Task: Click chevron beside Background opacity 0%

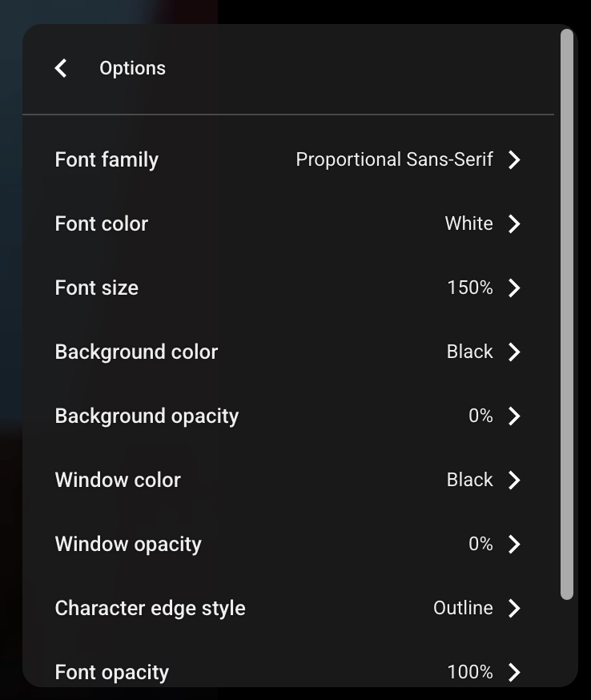Action: click(514, 416)
